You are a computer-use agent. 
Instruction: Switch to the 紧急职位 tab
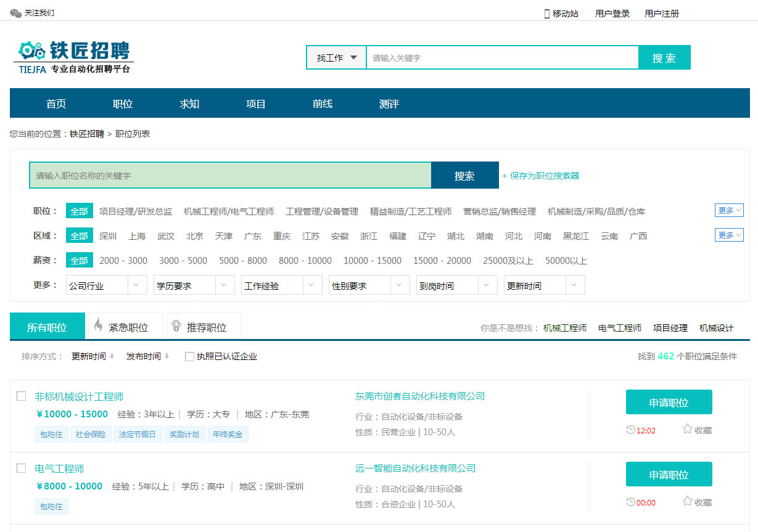pyautogui.click(x=126, y=326)
